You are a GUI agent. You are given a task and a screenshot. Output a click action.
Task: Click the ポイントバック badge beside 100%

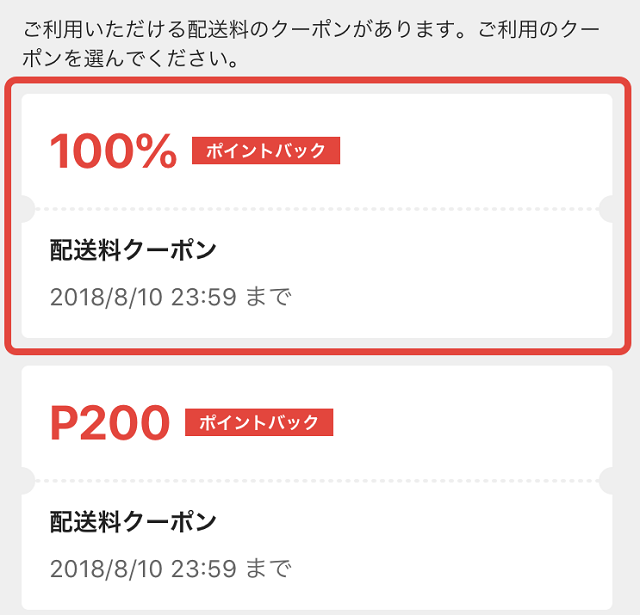click(x=266, y=151)
